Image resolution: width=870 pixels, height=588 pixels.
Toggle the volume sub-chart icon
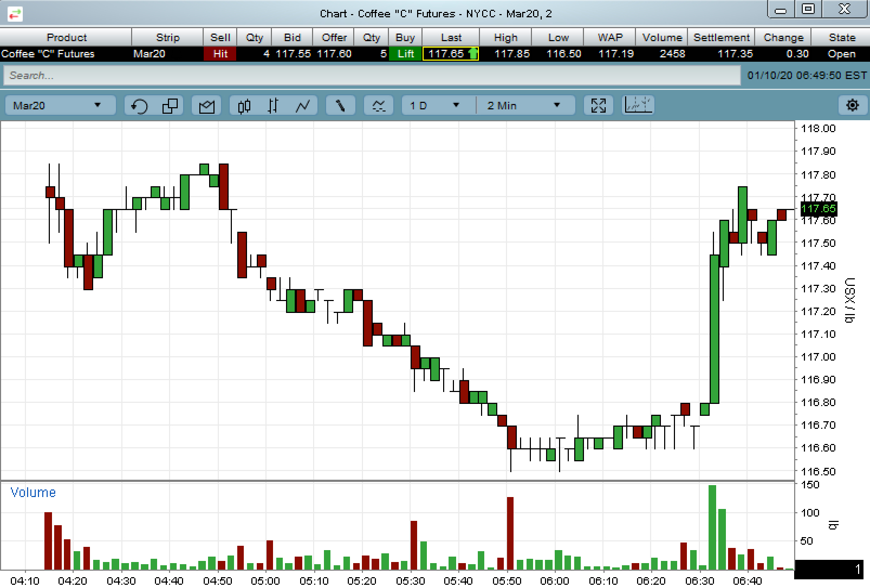click(638, 105)
